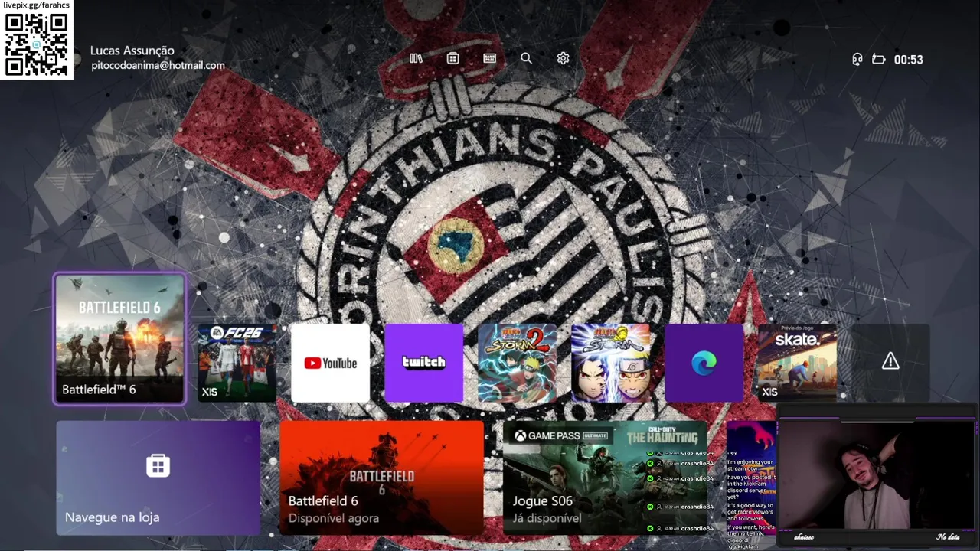The width and height of the screenshot is (980, 551).
Task: Open the Microsoft Store icon in top bar
Action: [452, 58]
